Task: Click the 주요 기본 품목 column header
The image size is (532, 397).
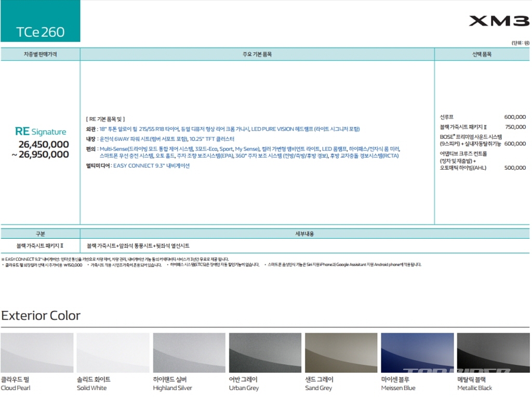Action: pyautogui.click(x=257, y=54)
